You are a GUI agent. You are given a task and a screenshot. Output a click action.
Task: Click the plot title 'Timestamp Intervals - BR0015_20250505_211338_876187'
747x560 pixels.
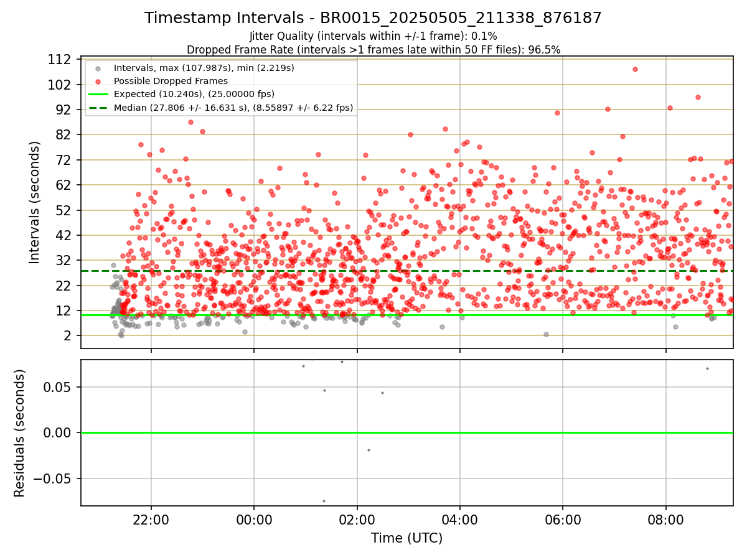(373, 18)
